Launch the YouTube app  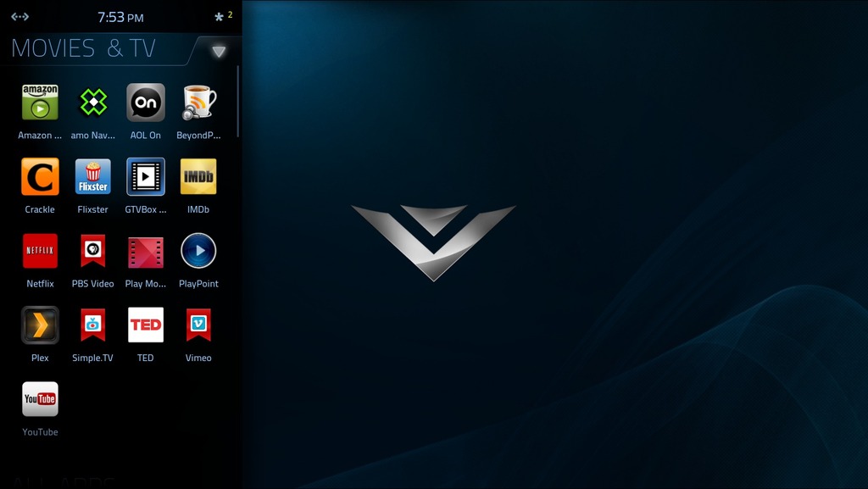40,399
